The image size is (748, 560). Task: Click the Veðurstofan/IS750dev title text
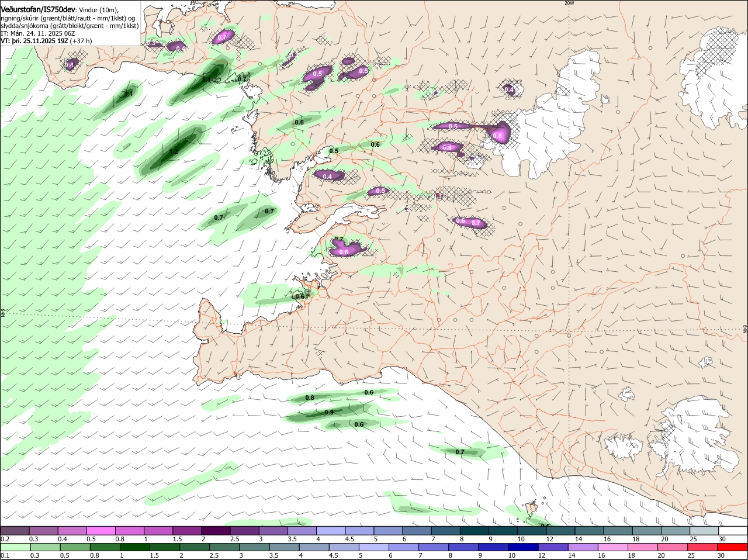click(38, 10)
